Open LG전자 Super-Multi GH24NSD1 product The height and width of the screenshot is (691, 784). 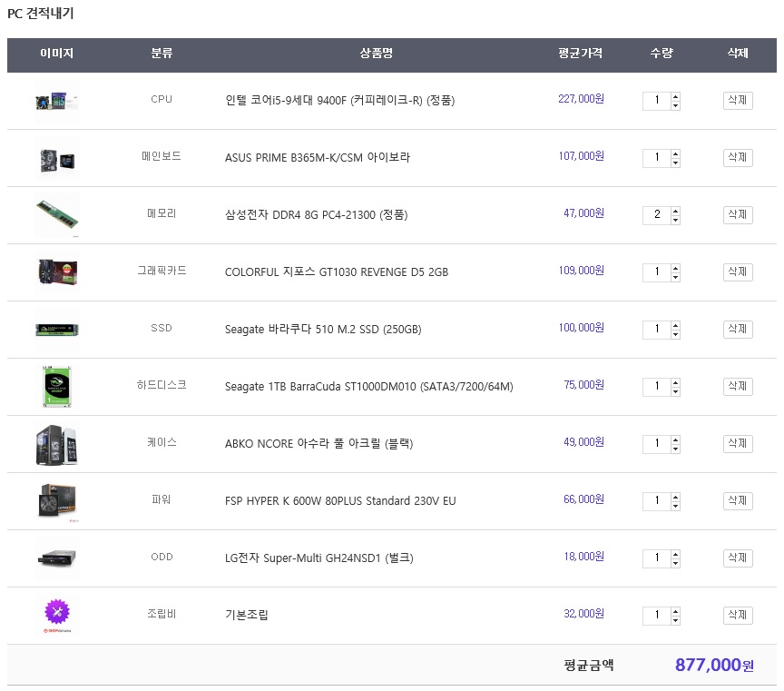(x=319, y=558)
